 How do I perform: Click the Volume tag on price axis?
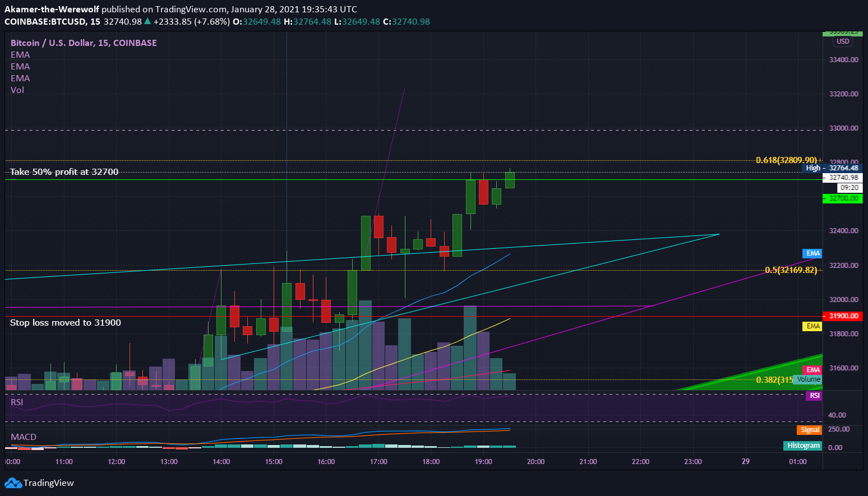tap(808, 379)
